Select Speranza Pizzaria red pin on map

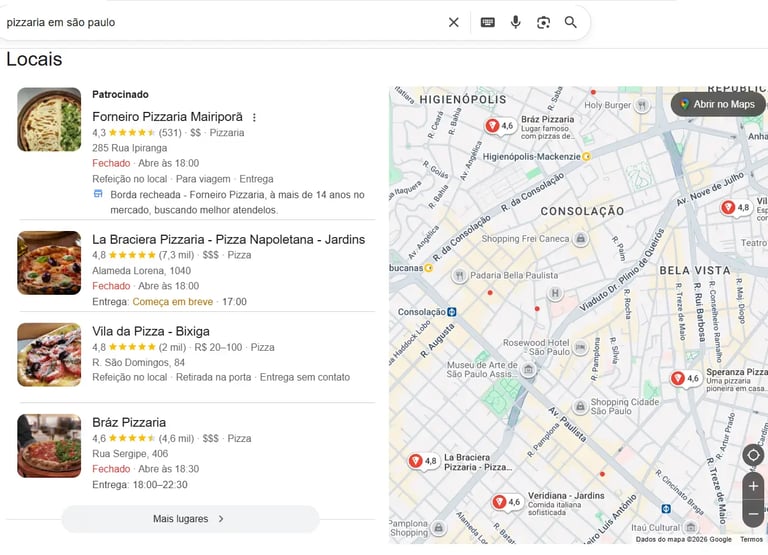[x=677, y=378]
